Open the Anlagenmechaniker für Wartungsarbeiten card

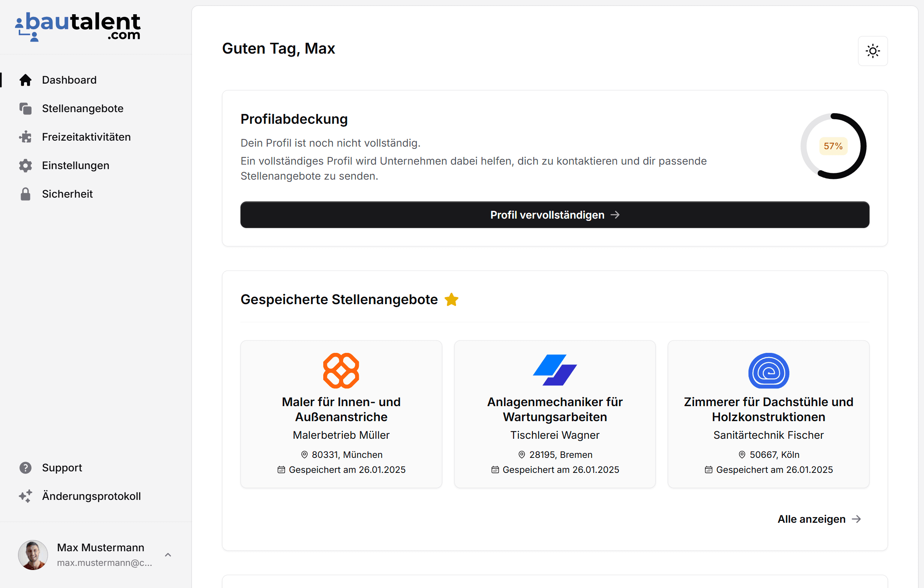pyautogui.click(x=555, y=414)
